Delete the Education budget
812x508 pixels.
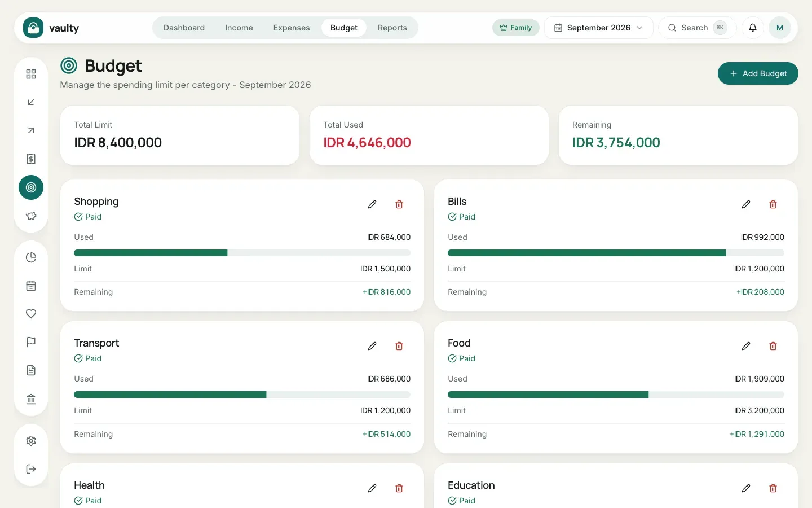[773, 488]
